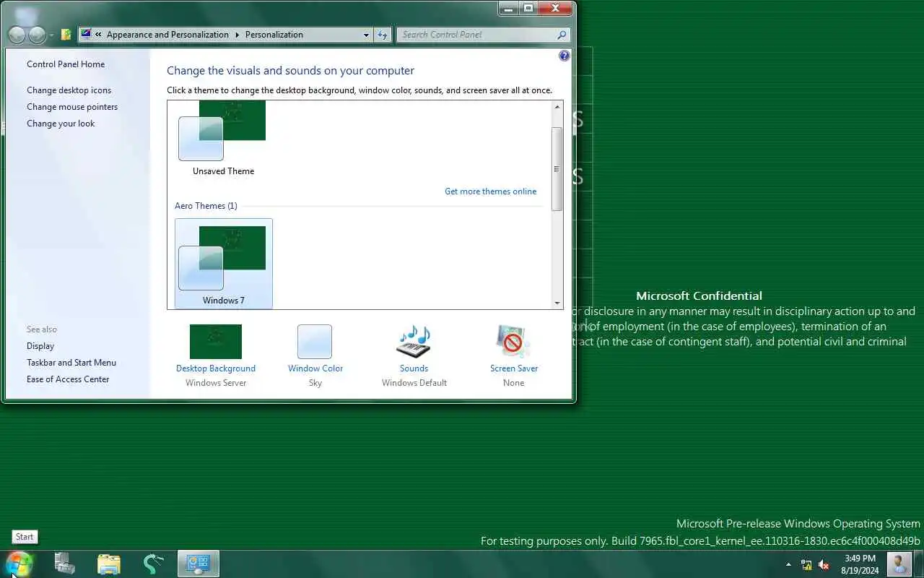Open Taskbar and Start Menu link
The image size is (924, 578).
pos(71,363)
